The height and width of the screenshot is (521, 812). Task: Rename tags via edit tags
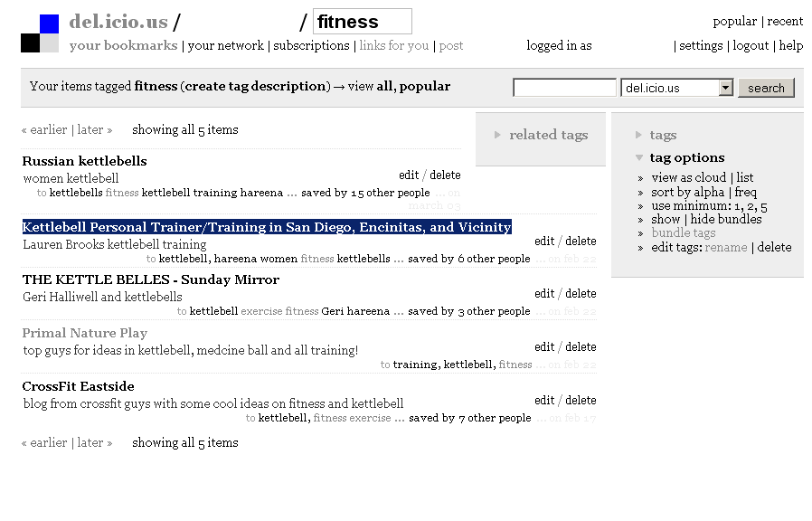pos(726,248)
